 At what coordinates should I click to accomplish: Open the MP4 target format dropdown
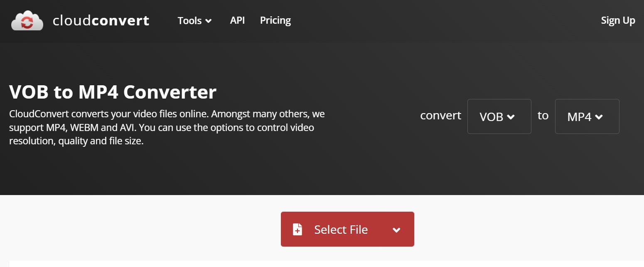pyautogui.click(x=587, y=116)
